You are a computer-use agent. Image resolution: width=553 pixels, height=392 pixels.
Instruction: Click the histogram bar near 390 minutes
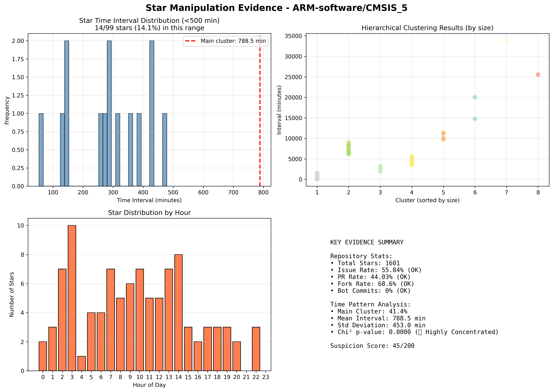click(x=139, y=150)
